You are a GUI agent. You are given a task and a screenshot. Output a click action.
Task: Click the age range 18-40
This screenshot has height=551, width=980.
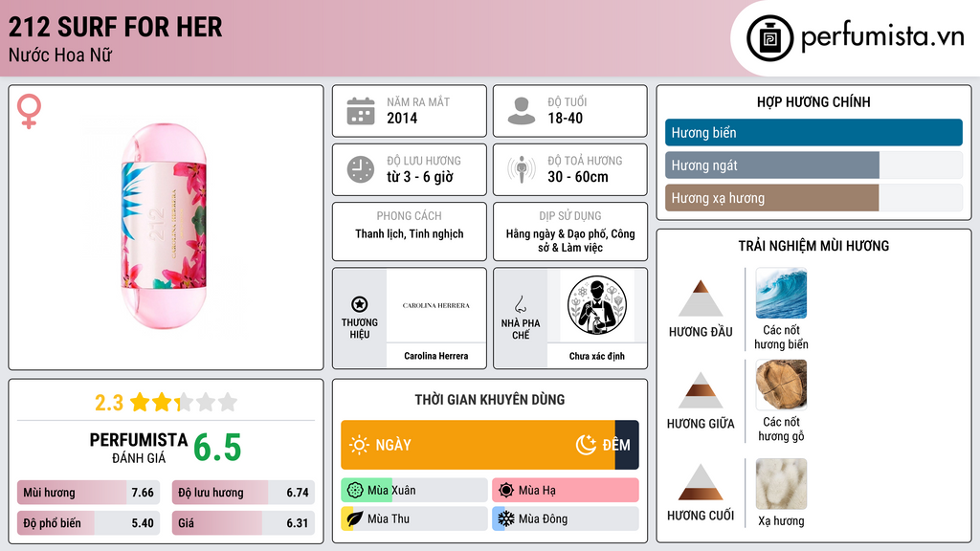coord(565,118)
